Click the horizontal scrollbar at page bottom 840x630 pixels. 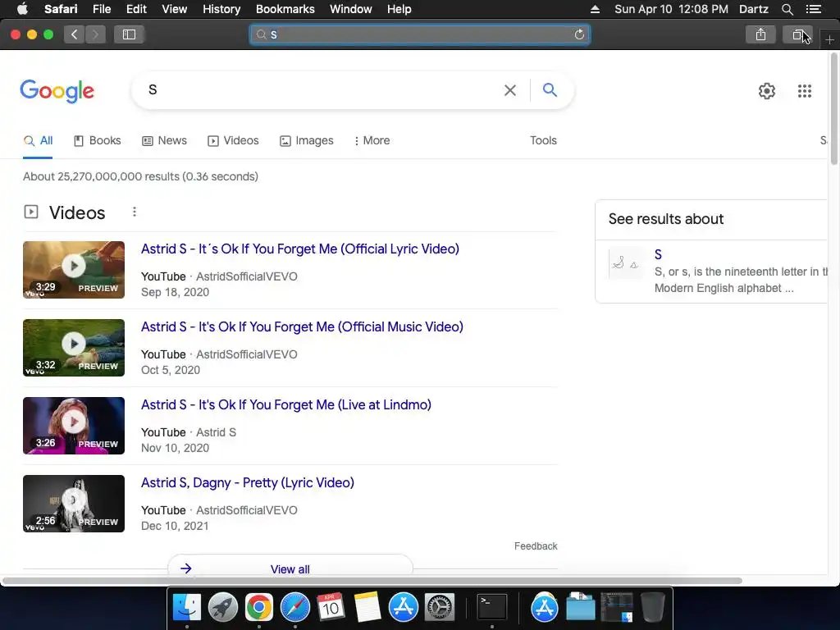(372, 581)
